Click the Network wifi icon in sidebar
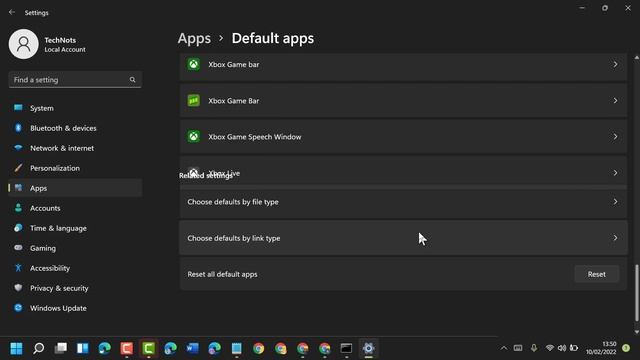Screen dimensions: 640x360 pos(18,148)
